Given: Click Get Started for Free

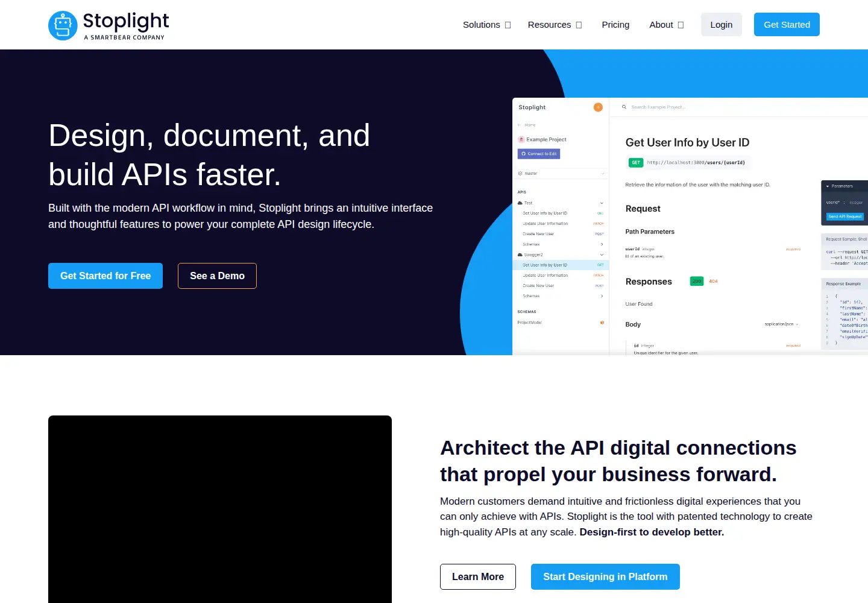Looking at the screenshot, I should [x=105, y=276].
